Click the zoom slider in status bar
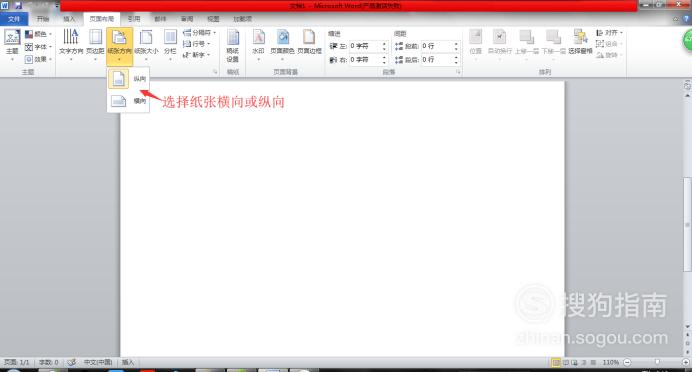Viewport: 692px width, 372px height. (657, 362)
